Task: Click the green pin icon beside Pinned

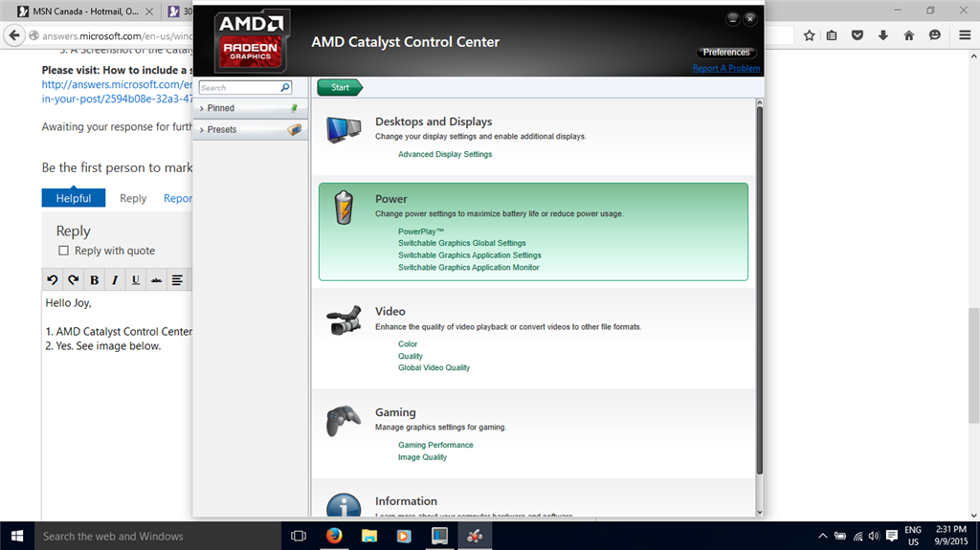Action: click(x=295, y=108)
